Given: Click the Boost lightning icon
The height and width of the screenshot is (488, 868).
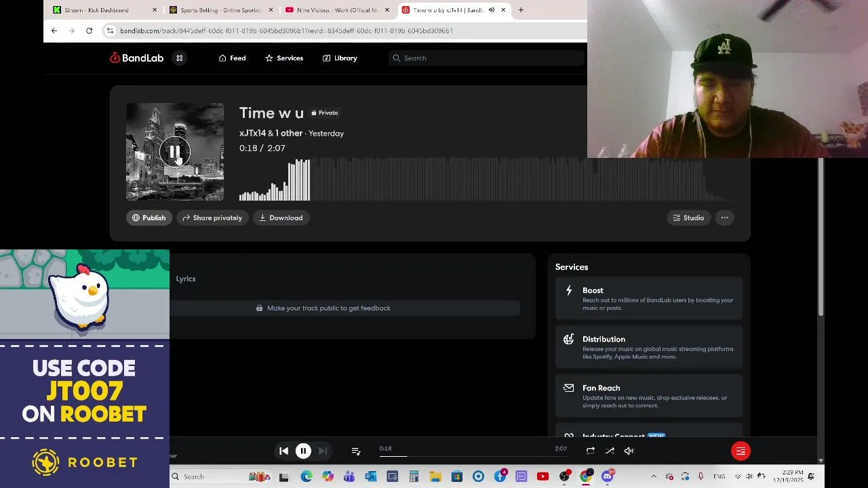Looking at the screenshot, I should (x=568, y=291).
